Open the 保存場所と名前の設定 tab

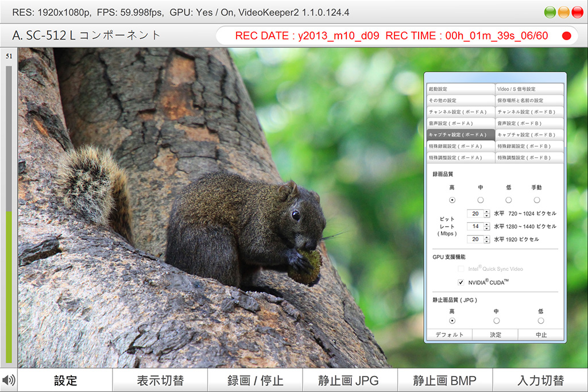point(529,100)
